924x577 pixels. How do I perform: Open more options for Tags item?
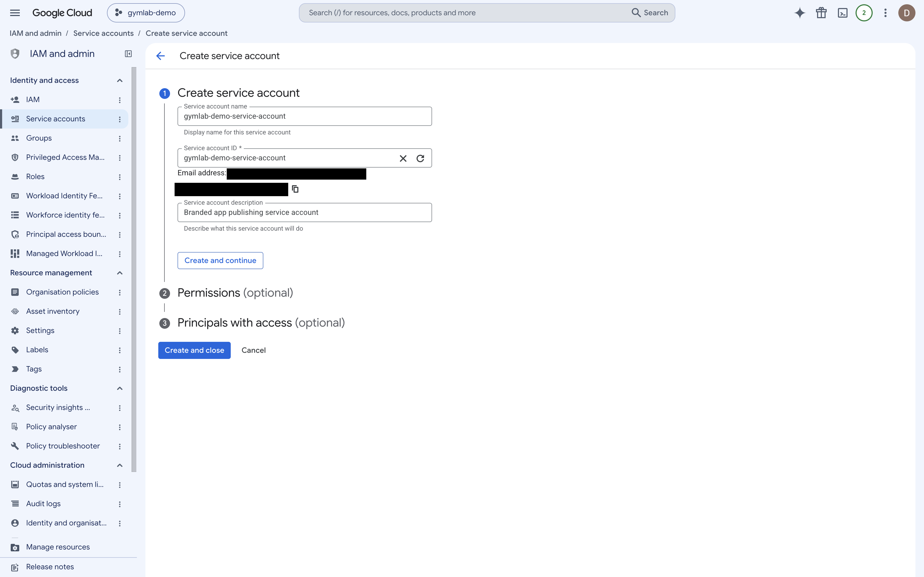tap(120, 369)
